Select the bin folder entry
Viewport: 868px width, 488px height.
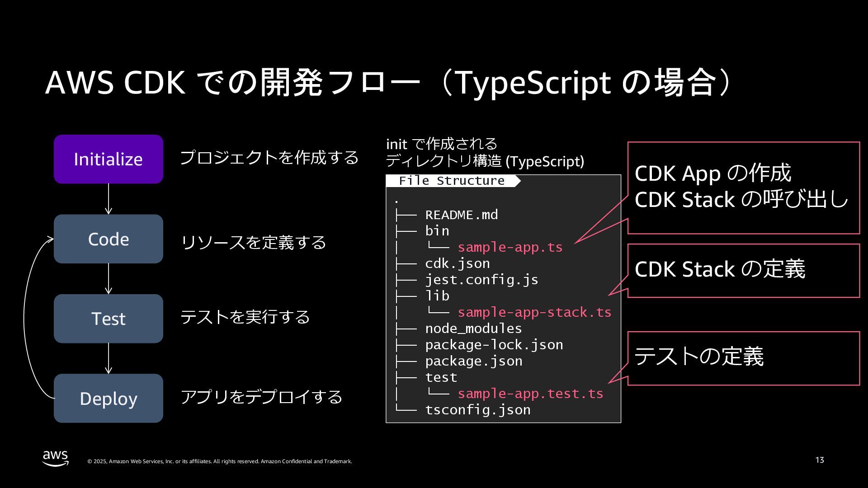437,231
